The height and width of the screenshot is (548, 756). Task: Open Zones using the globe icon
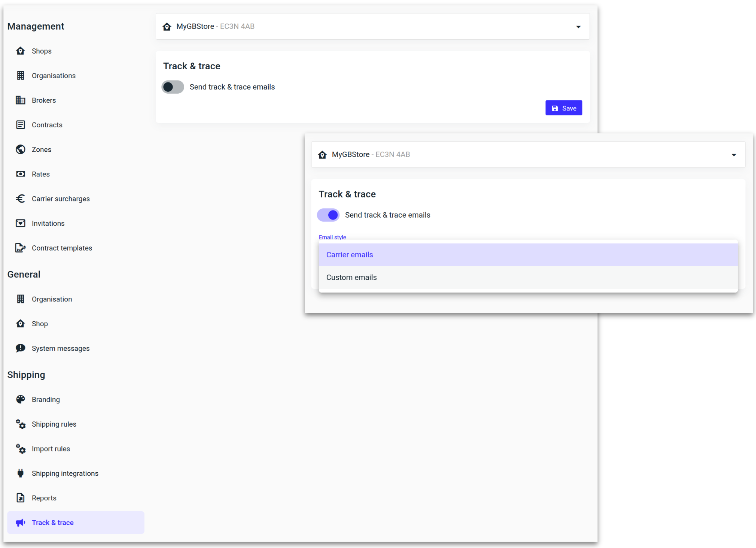(x=21, y=149)
